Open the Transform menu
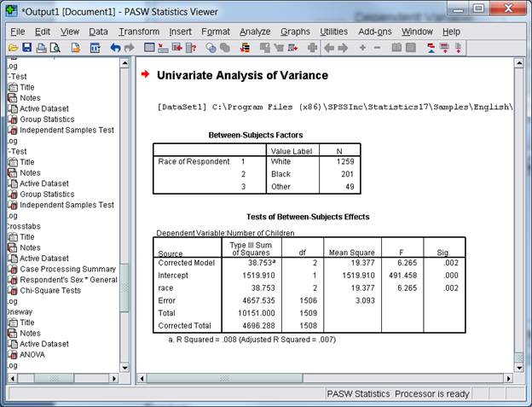 [x=139, y=32]
